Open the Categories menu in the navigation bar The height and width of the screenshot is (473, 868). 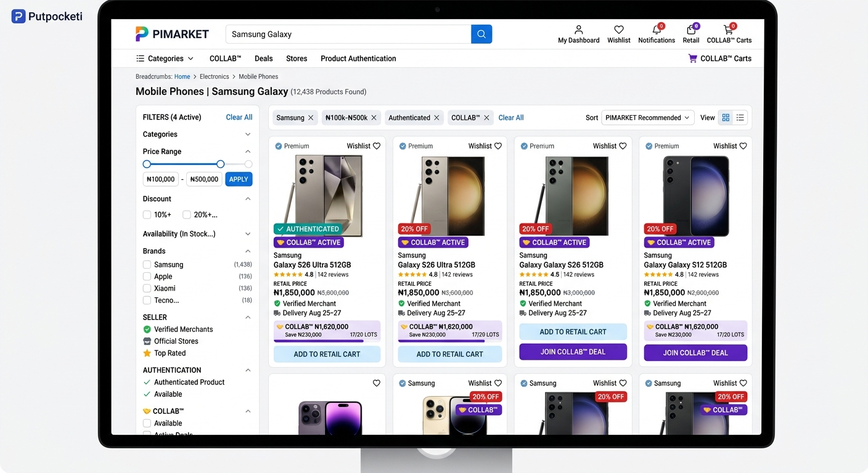165,59
